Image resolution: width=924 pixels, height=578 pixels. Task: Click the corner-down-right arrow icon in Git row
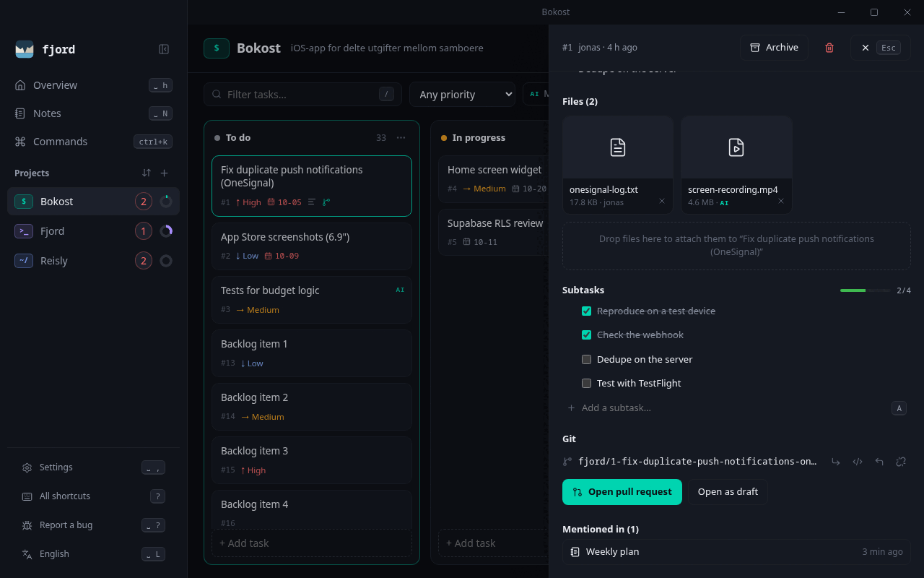(836, 462)
